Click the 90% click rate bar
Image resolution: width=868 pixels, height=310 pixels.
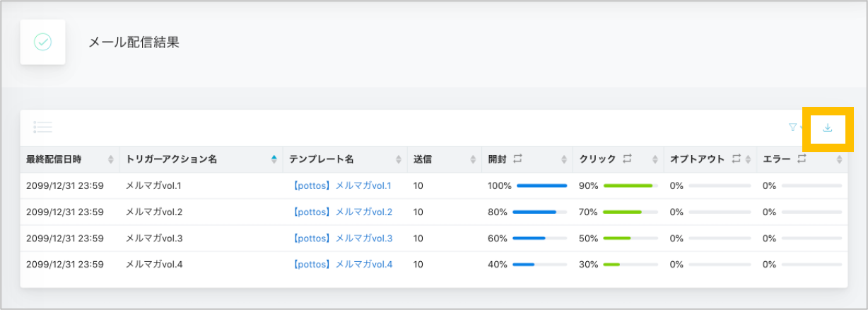point(631,185)
